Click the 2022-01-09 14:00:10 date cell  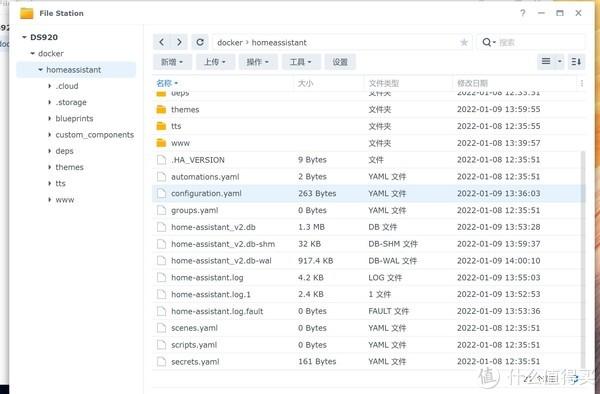coord(499,261)
